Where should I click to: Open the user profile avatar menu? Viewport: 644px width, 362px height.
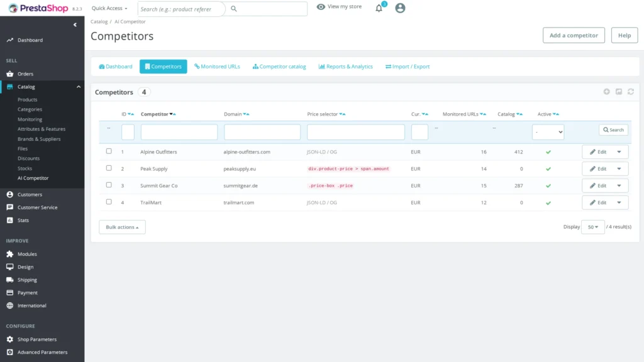click(x=400, y=8)
